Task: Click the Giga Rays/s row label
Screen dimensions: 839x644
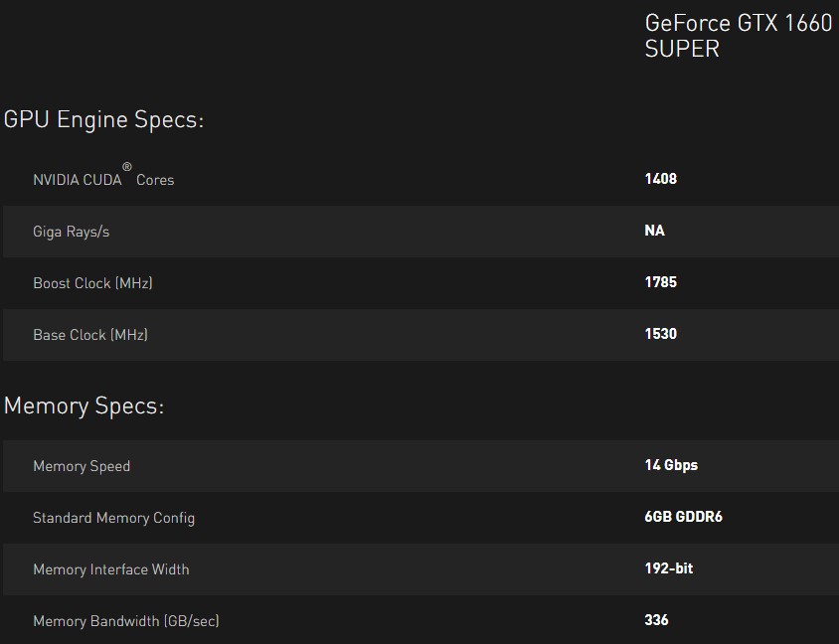Action: [72, 232]
